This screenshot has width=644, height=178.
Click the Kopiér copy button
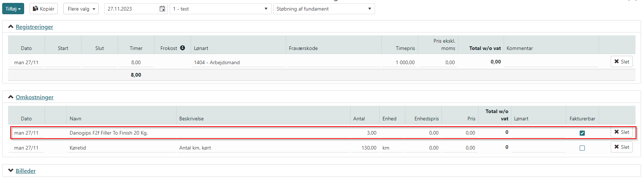click(44, 9)
